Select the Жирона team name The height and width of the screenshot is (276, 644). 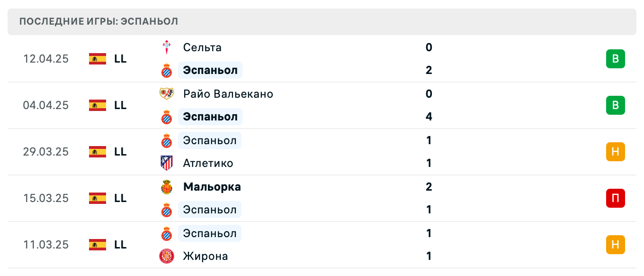click(205, 256)
